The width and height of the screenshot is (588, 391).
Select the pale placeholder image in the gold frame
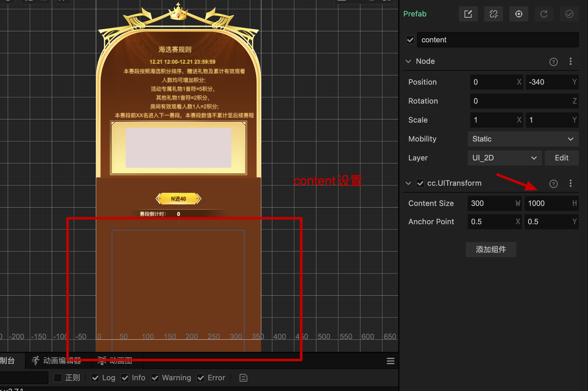(x=178, y=148)
